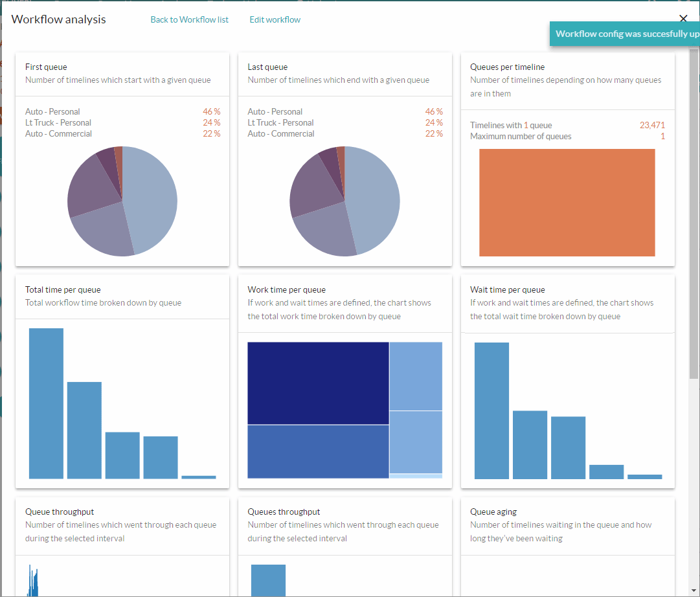Click the Queue throughput card title
Image resolution: width=700 pixels, height=597 pixels.
coord(60,512)
